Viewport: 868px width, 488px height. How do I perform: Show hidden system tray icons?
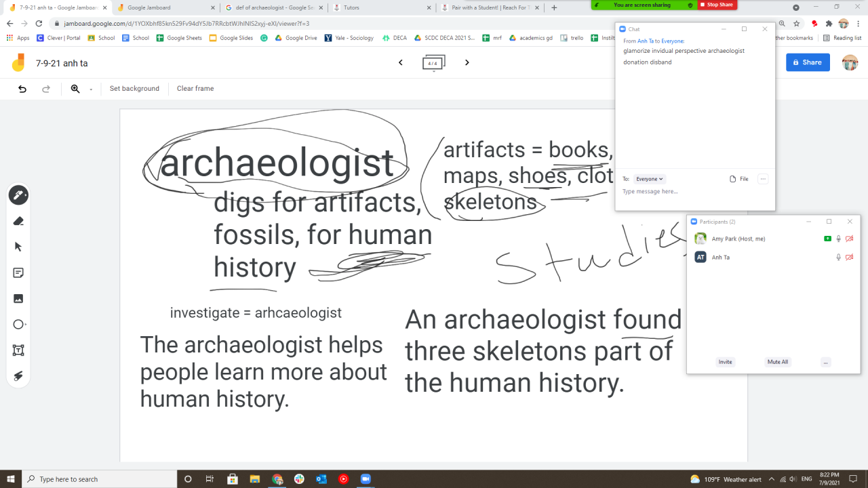pos(771,479)
